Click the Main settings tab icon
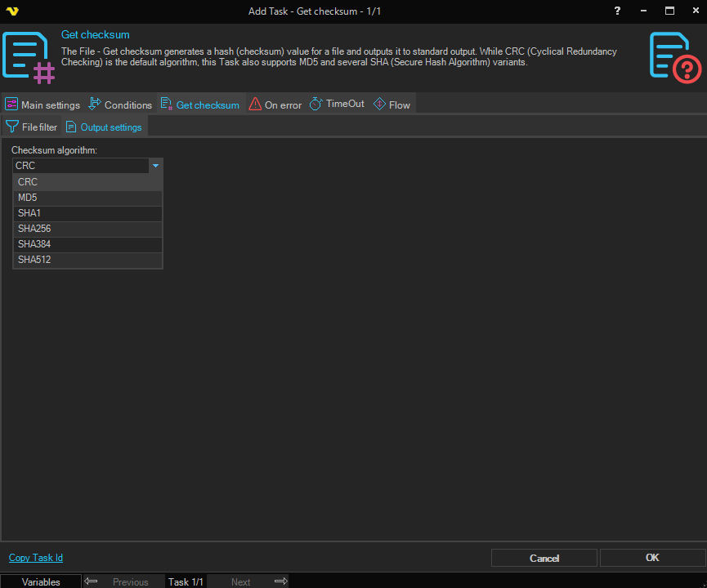Viewport: 707px width, 588px height. pos(11,105)
